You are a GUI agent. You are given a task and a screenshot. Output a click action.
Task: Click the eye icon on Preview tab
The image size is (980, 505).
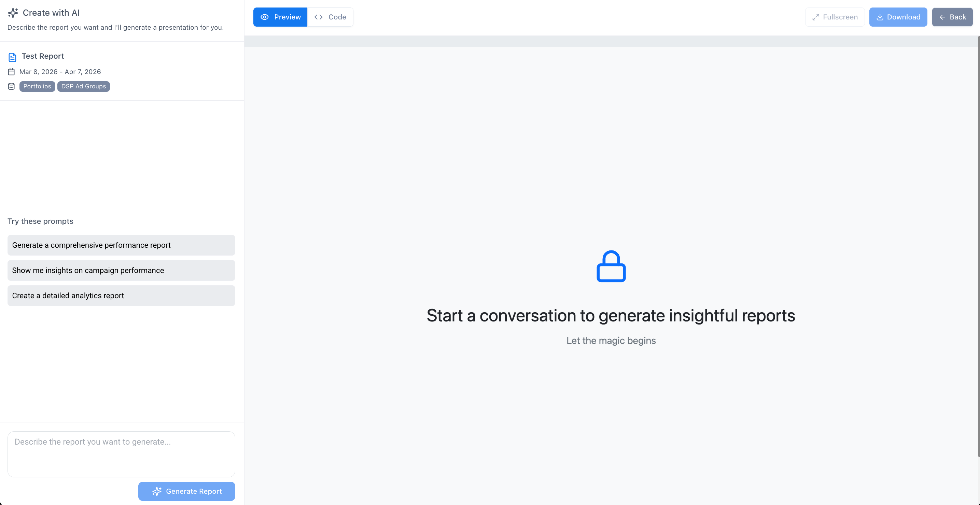[264, 17]
